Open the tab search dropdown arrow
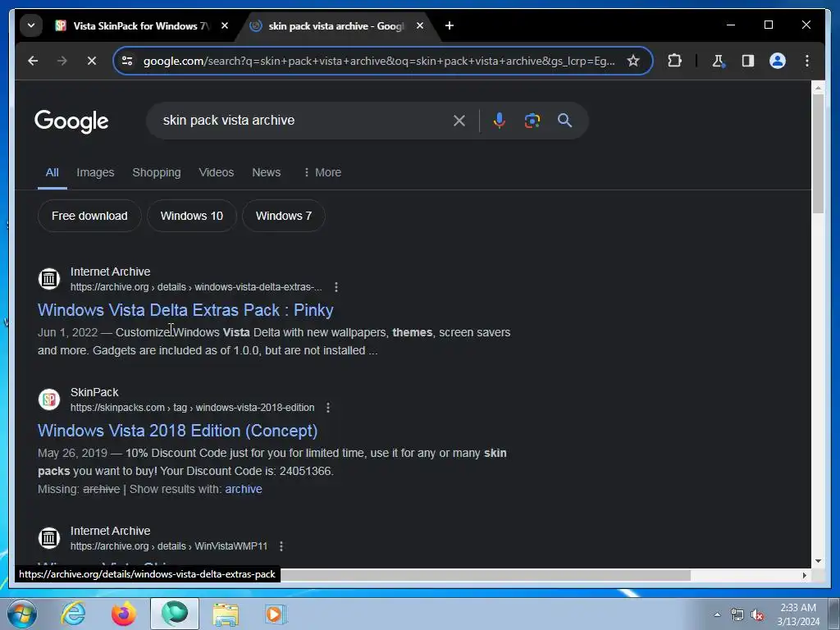840x630 pixels. tap(31, 25)
